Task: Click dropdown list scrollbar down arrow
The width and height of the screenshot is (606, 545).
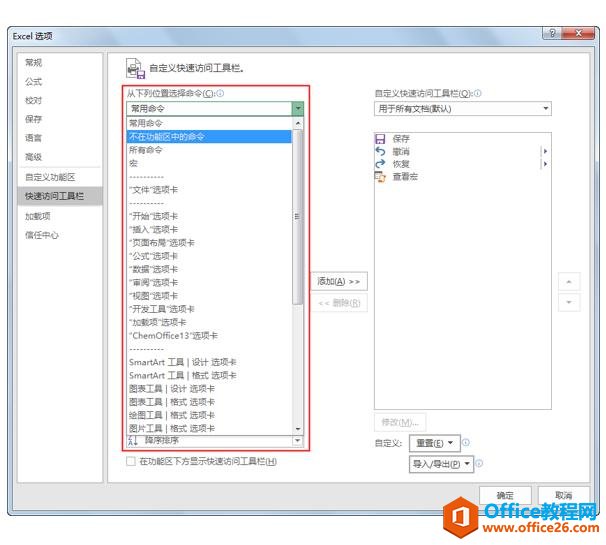Action: tap(298, 429)
